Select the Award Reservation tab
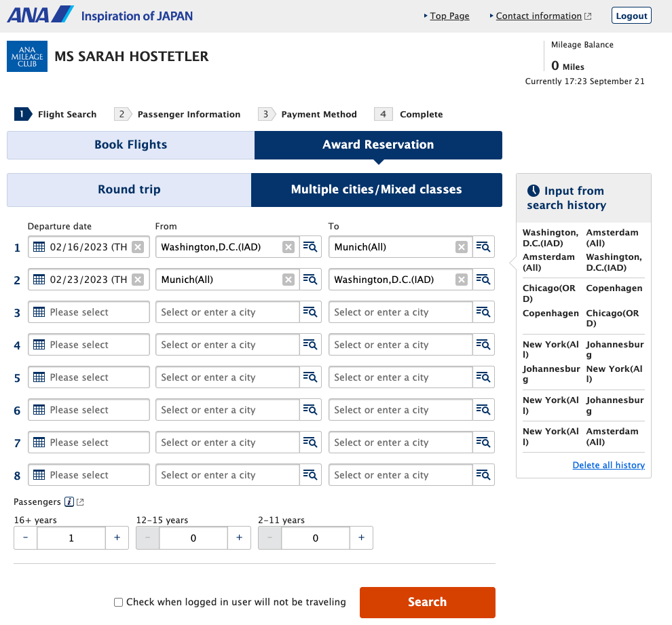This screenshot has height=625, width=672. pos(379,145)
